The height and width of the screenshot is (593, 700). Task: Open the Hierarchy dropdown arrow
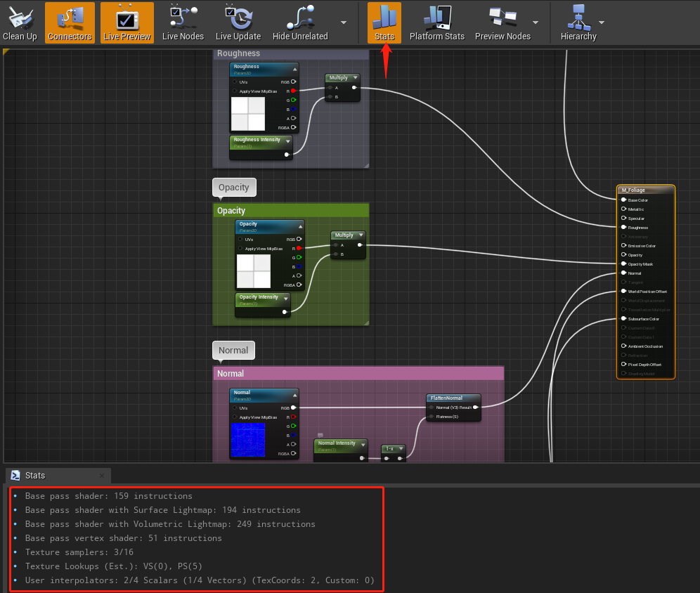click(602, 22)
